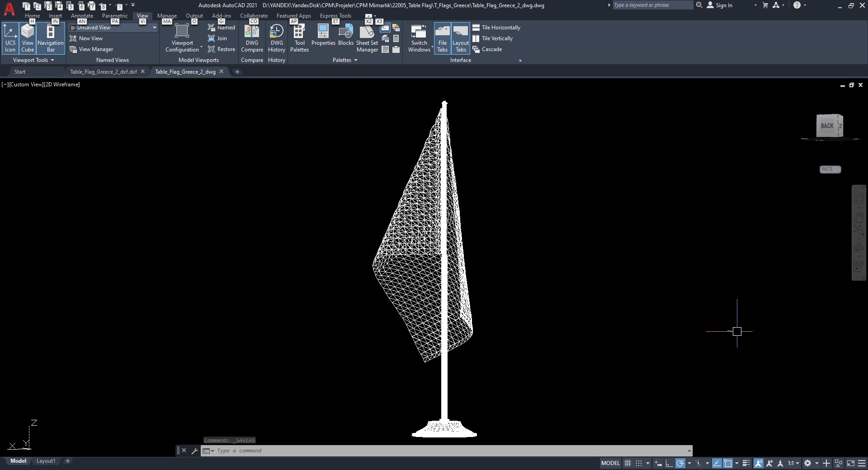Toggle the UCS Icon button
The height and width of the screenshot is (470, 868).
coord(10,38)
